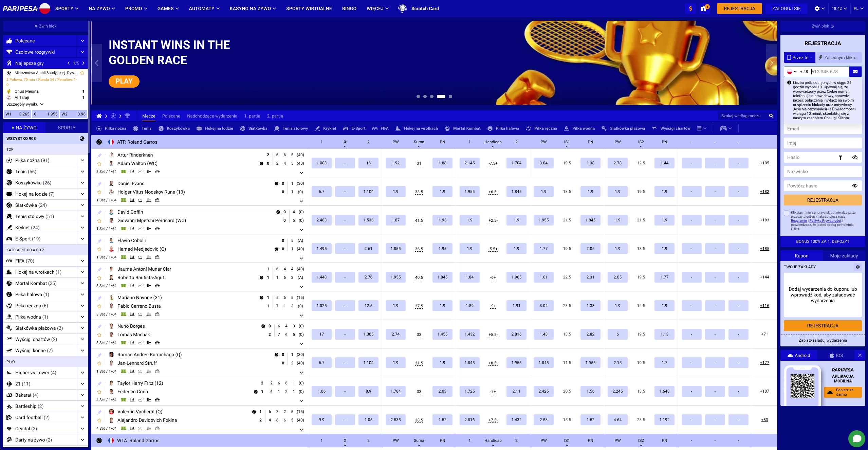Click the match search magnifier icon
The height and width of the screenshot is (450, 868).
click(771, 116)
